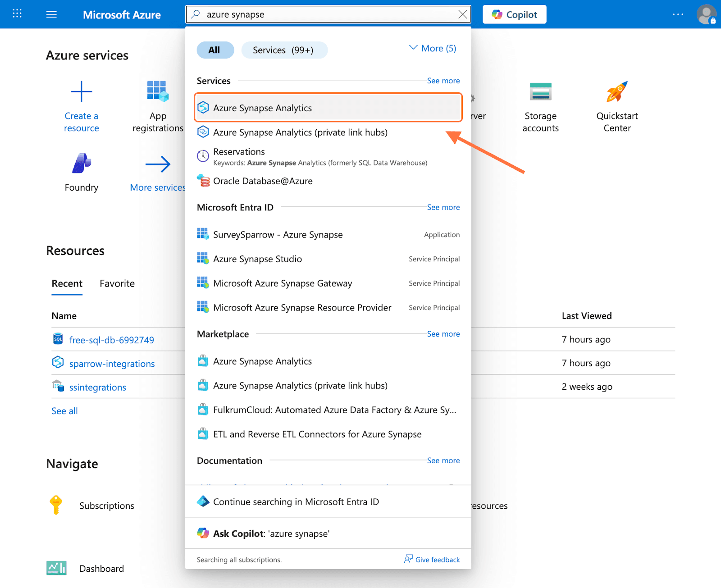Filter results by Services (99+)
This screenshot has width=721, height=588.
[x=284, y=50]
